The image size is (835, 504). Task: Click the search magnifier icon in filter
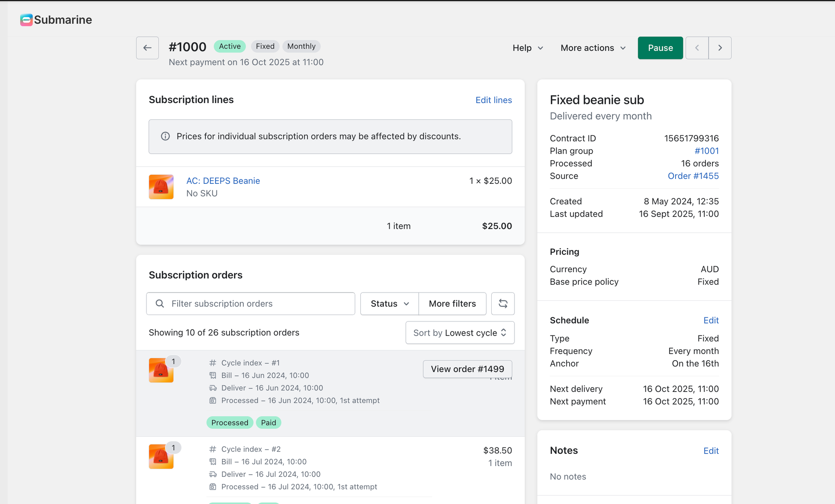160,304
